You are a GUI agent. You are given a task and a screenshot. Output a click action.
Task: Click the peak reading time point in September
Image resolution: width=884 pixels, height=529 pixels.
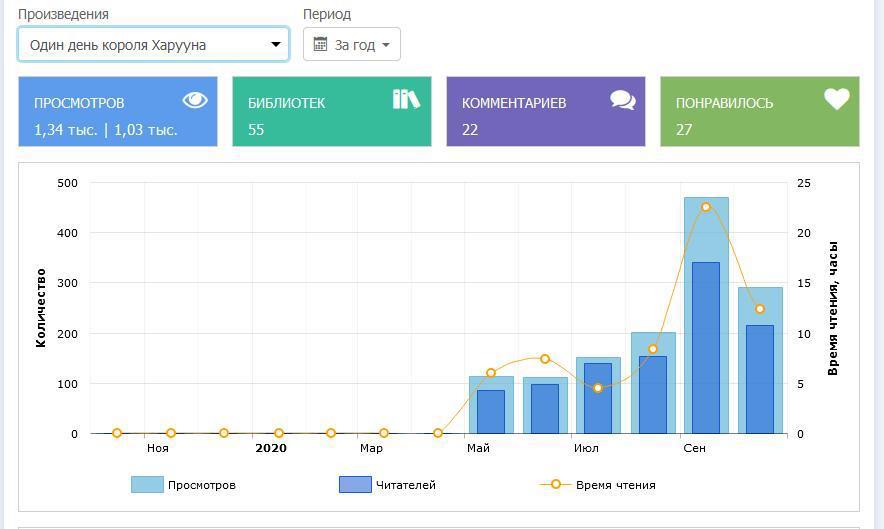pyautogui.click(x=706, y=207)
